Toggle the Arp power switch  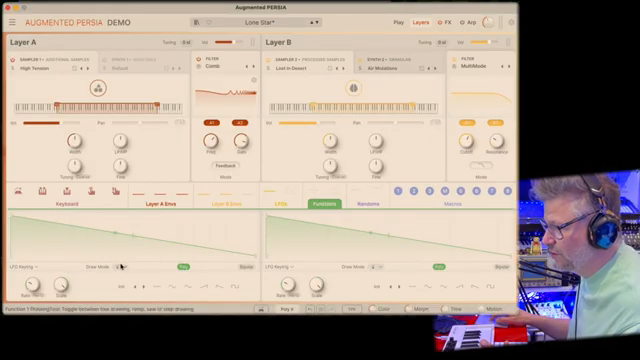pos(462,22)
